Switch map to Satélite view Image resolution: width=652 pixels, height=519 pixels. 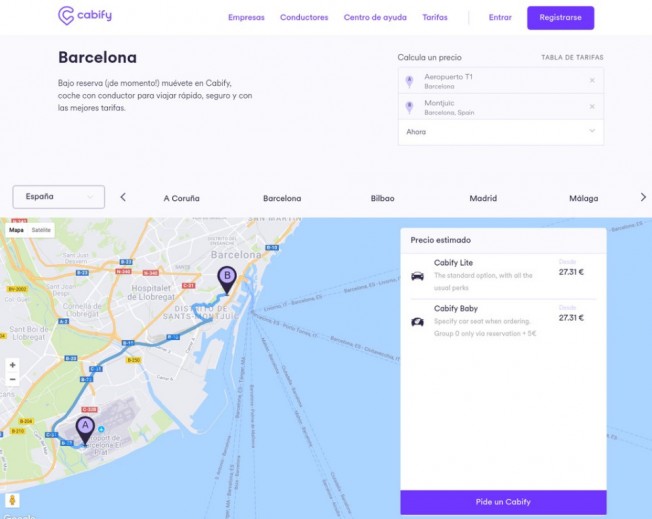tap(41, 230)
